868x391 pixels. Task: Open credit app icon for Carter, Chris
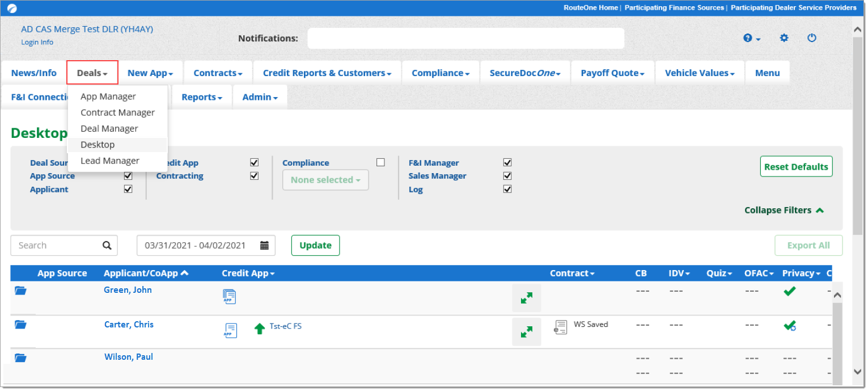pyautogui.click(x=230, y=330)
